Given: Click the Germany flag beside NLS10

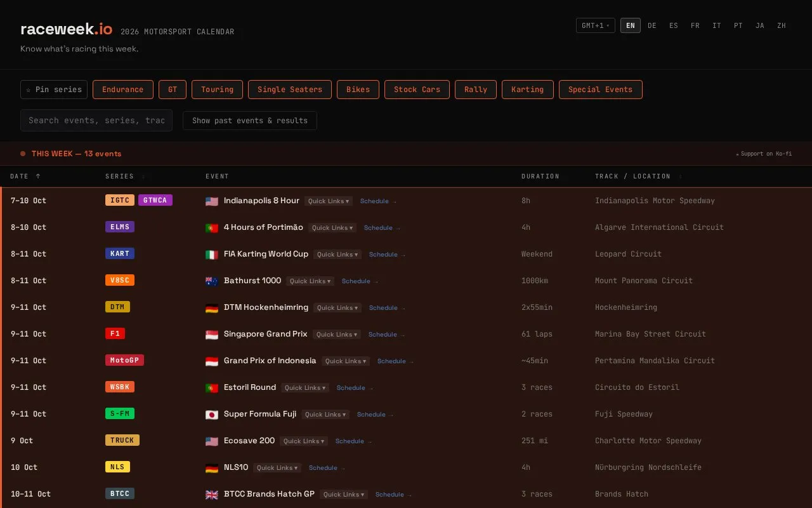Looking at the screenshot, I should [212, 468].
